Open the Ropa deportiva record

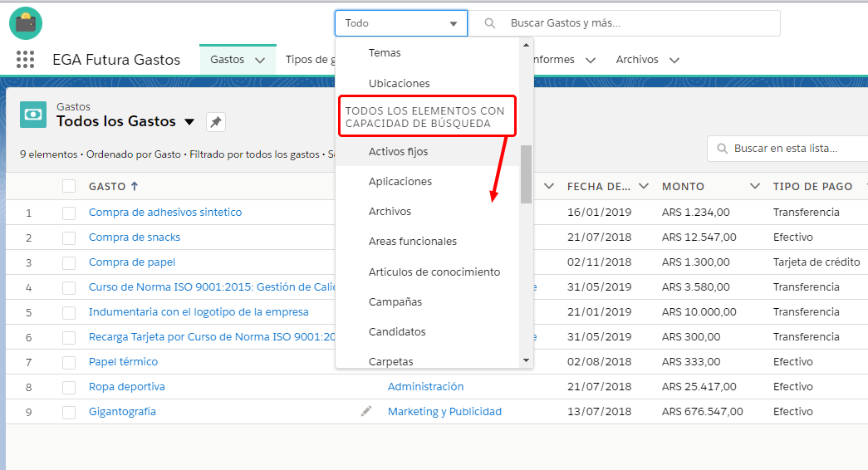point(127,386)
